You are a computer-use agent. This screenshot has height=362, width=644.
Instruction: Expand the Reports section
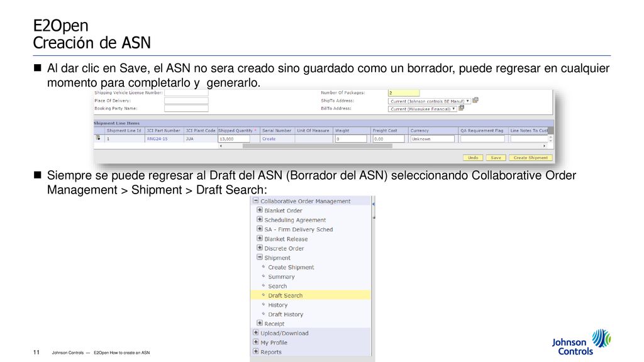pos(255,351)
